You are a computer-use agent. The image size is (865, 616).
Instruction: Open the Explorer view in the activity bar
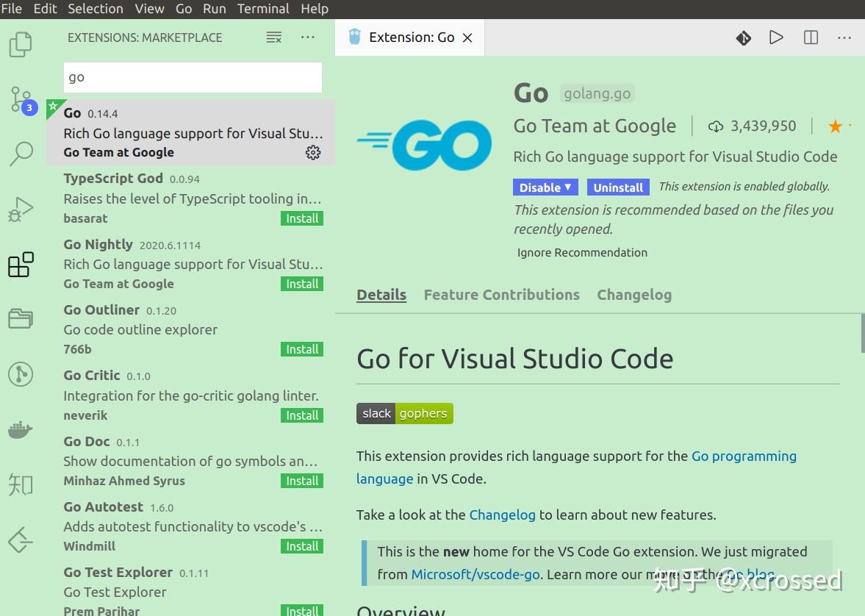click(20, 44)
